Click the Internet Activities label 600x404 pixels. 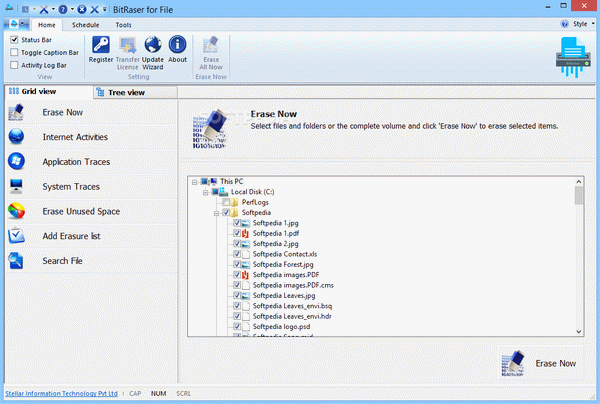tap(75, 137)
